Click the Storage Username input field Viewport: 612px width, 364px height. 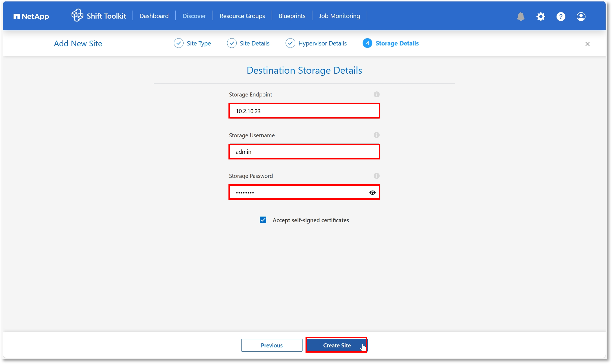click(304, 152)
